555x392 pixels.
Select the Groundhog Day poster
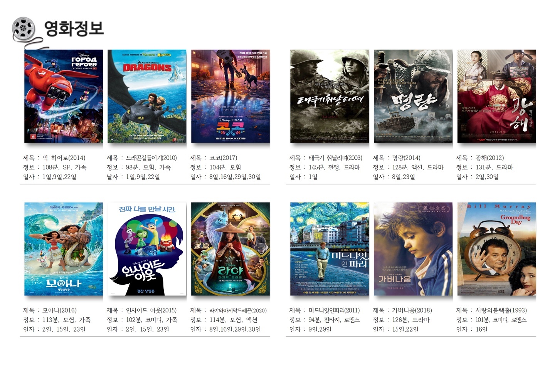coord(497,249)
